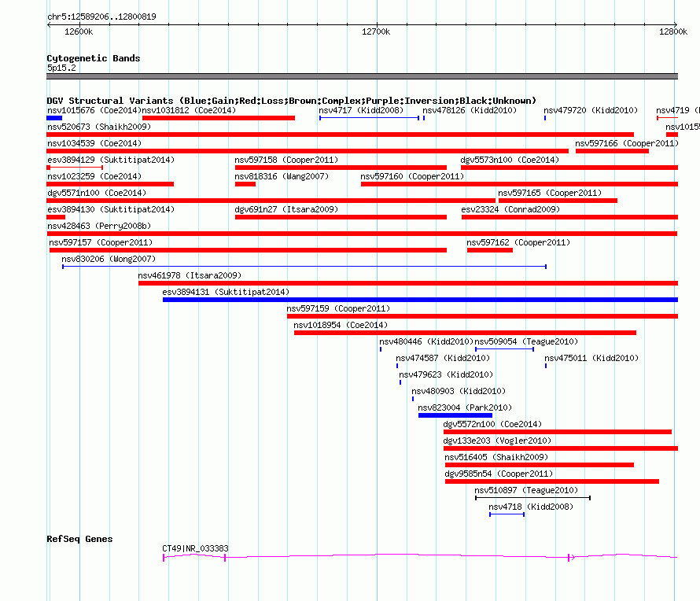Open the nsv428463 (Perry2008b) label
Viewport: 700px width, 601px height.
pos(99,226)
